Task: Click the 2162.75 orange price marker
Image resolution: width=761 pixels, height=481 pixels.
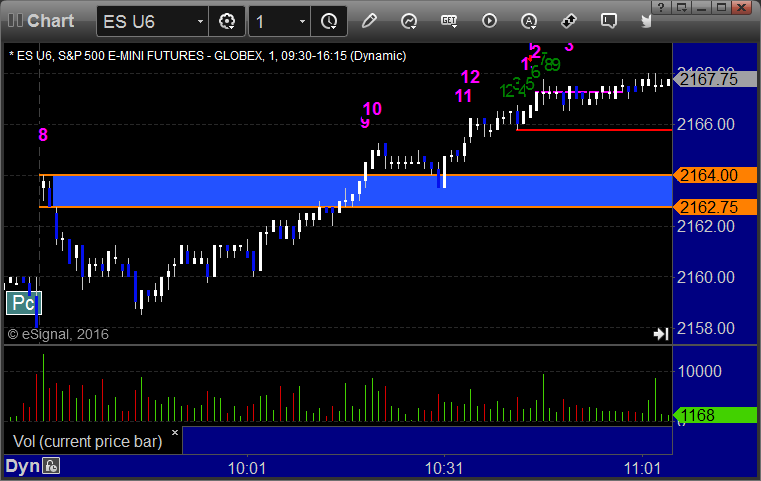Action: click(x=714, y=207)
